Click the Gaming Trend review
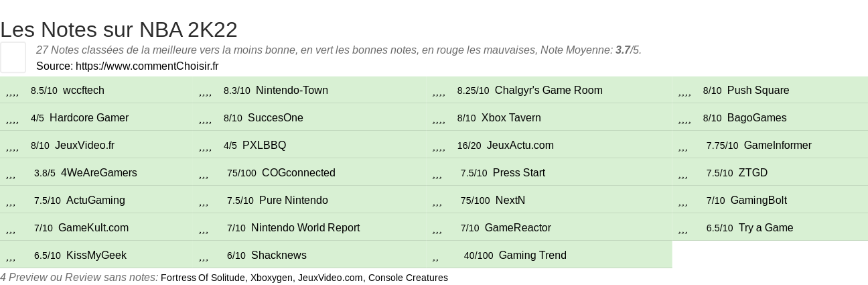This screenshot has width=868, height=285. (x=532, y=255)
